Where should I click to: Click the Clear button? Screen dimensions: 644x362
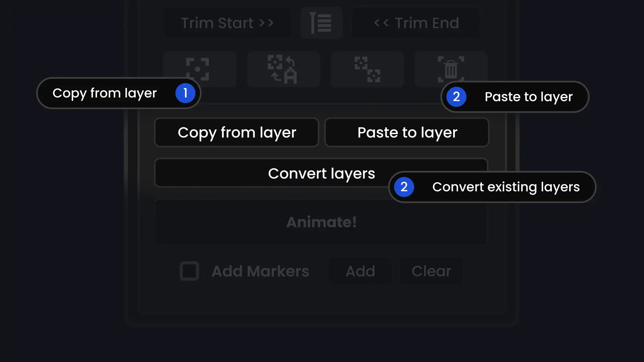coord(431,271)
